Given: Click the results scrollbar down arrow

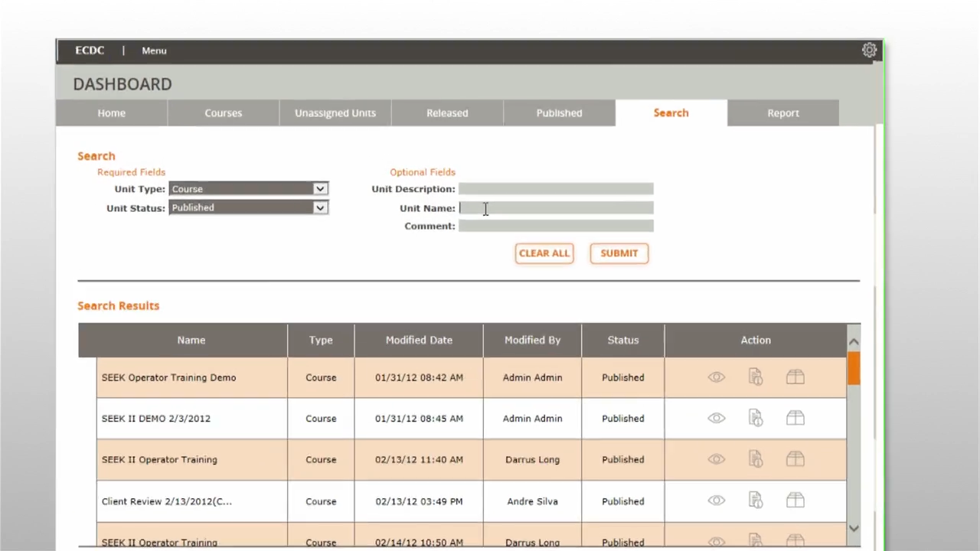Looking at the screenshot, I should [854, 528].
